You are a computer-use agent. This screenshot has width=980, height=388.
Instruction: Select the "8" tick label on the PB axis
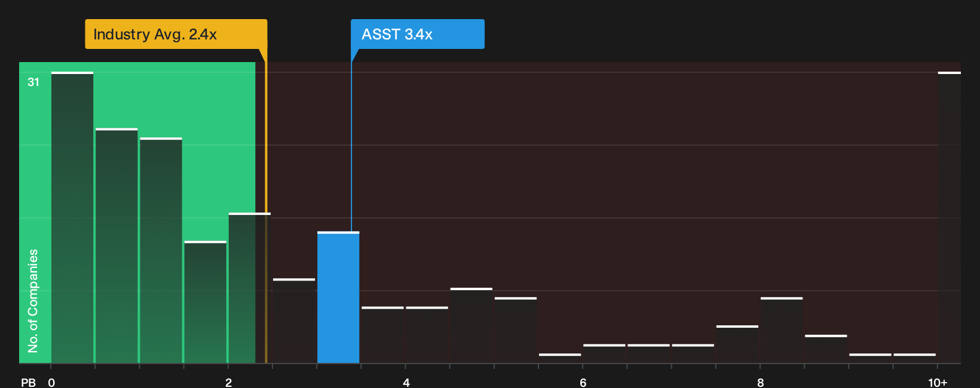point(761,383)
